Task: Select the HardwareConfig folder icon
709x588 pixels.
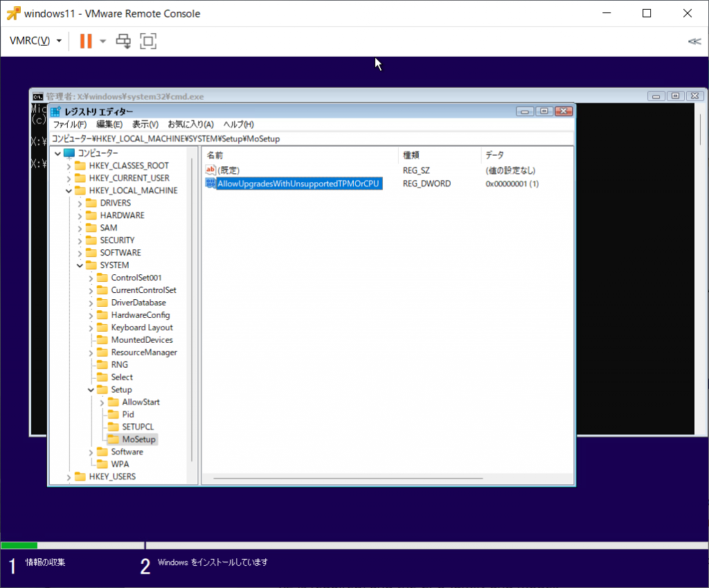Action: click(x=102, y=315)
